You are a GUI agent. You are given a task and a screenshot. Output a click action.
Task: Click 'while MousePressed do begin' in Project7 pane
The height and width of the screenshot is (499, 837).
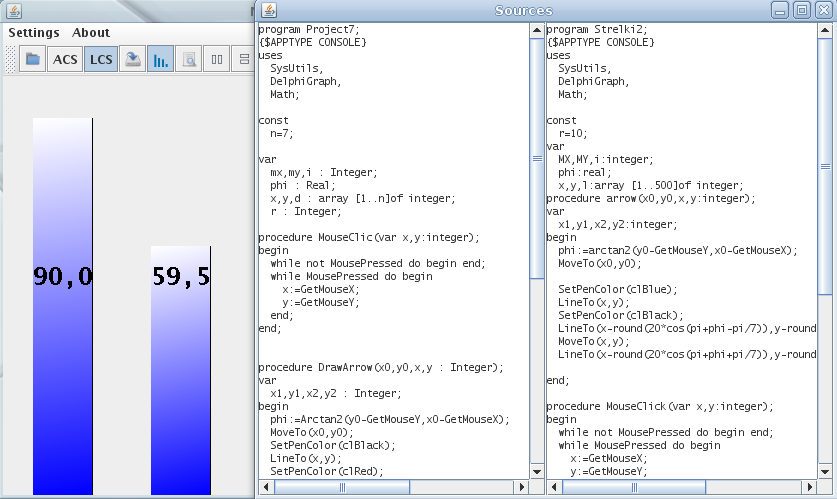(351, 276)
